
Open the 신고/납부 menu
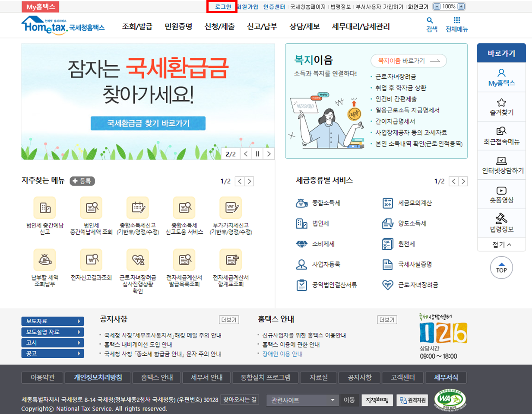(x=262, y=27)
